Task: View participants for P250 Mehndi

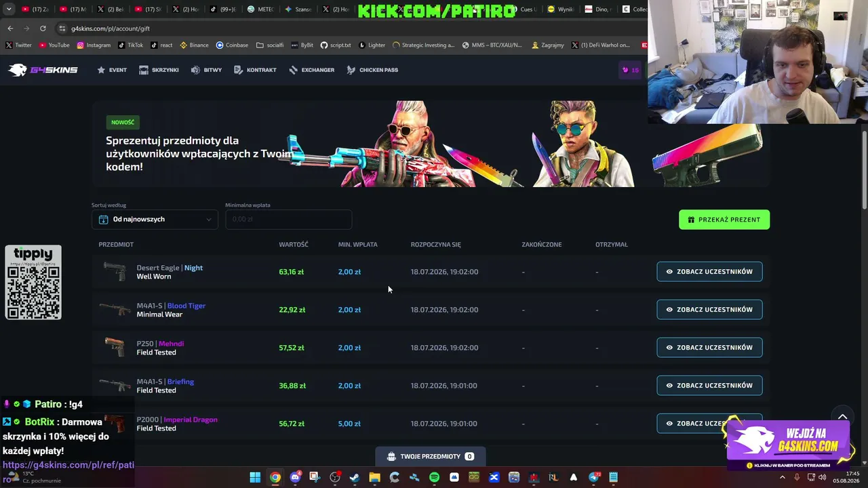Action: [709, 348]
